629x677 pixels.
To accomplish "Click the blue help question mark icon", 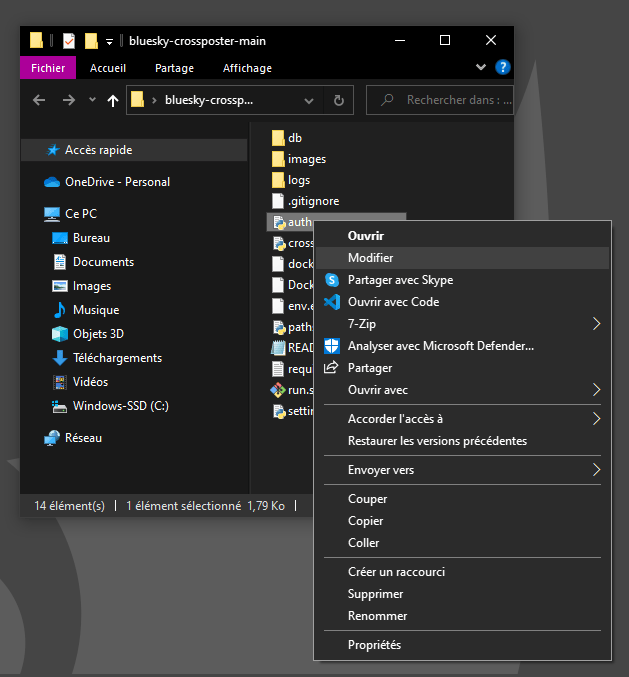I will (502, 68).
